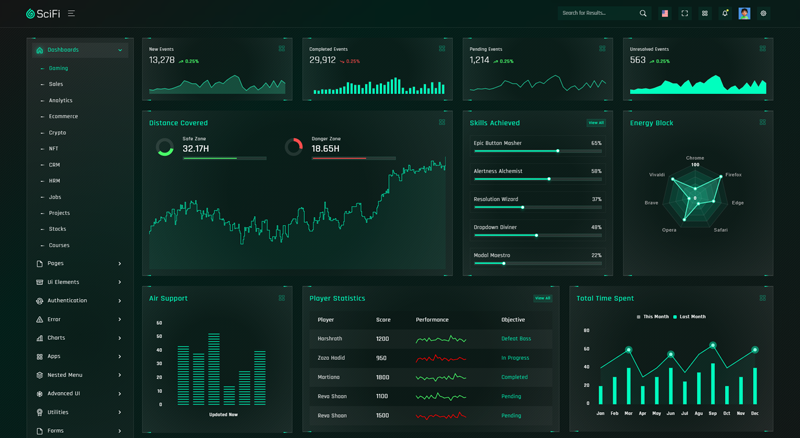
Task: Expand the Charts menu arrow
Action: click(x=120, y=338)
